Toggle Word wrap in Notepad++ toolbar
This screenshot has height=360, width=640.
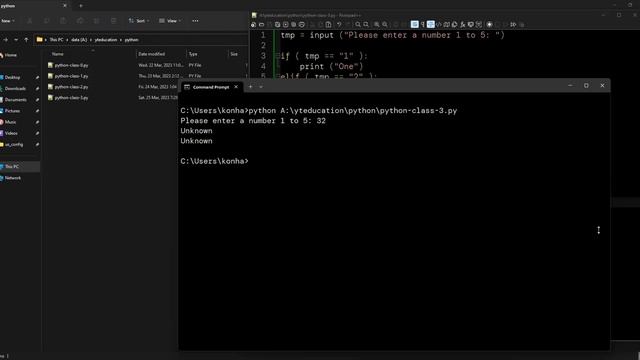pos(415,24)
